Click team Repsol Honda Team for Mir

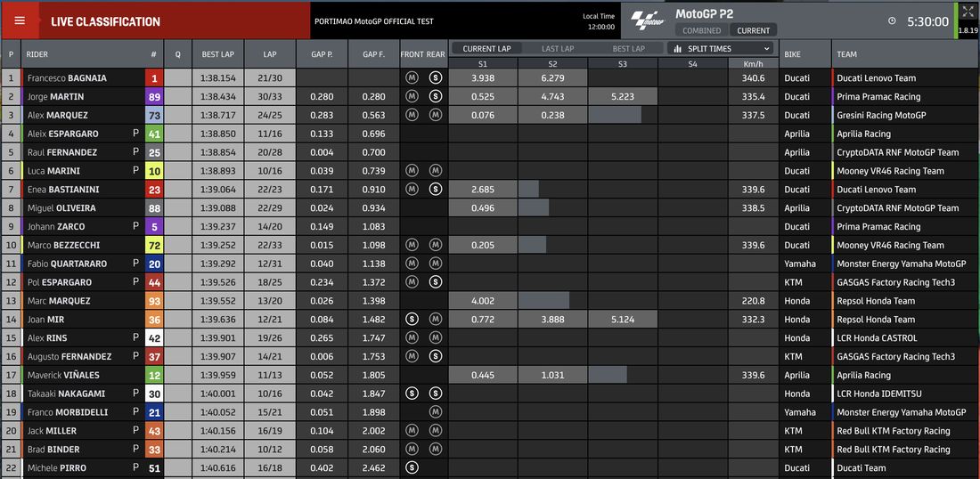pos(876,319)
